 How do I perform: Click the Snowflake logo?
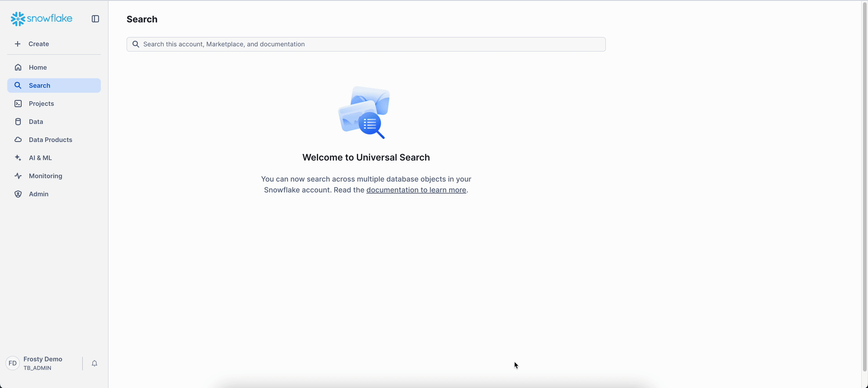coord(41,19)
